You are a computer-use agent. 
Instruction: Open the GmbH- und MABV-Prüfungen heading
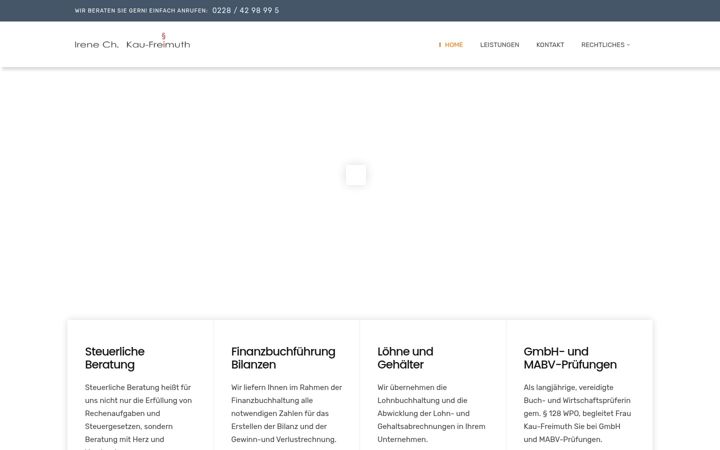point(570,358)
